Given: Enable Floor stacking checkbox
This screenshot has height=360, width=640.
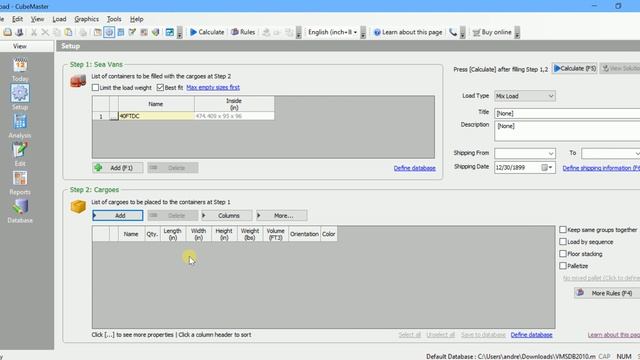Looking at the screenshot, I should (563, 254).
